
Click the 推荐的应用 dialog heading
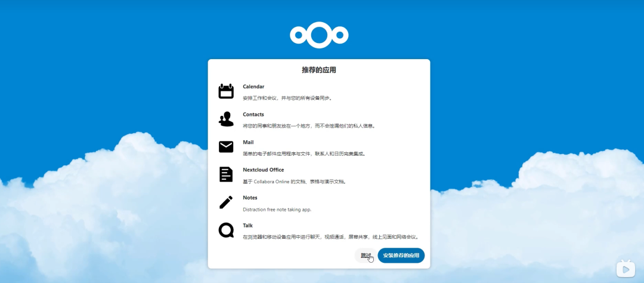(x=319, y=70)
